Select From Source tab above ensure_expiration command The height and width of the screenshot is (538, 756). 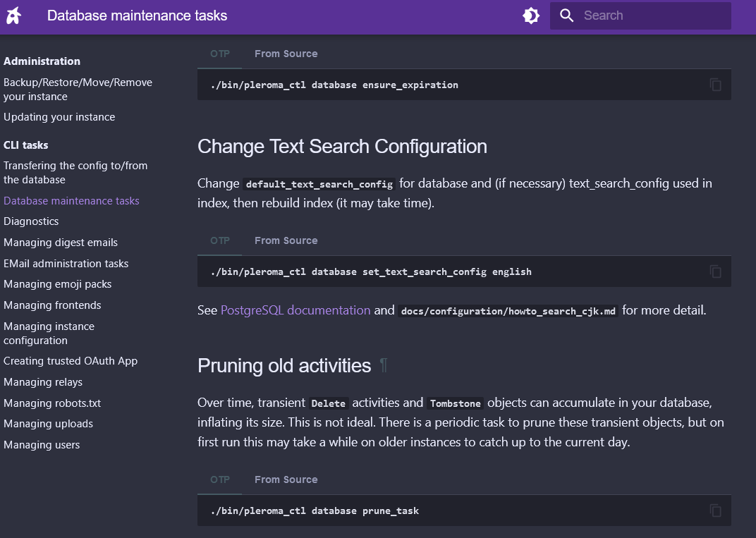tap(286, 54)
